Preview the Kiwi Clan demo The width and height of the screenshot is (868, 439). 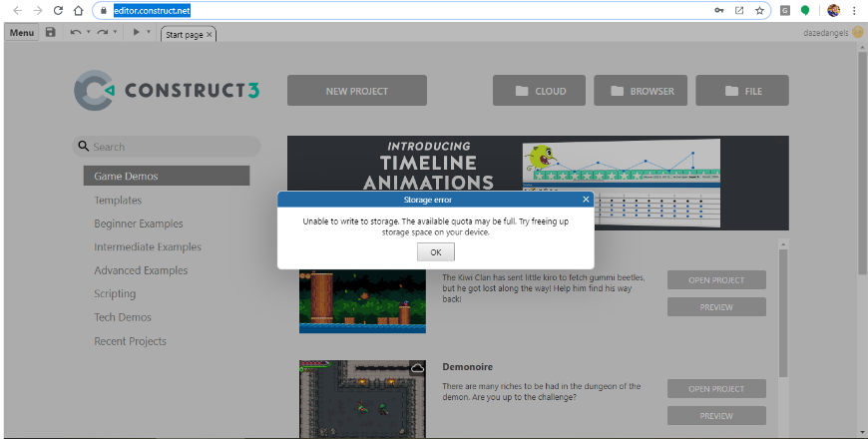[x=716, y=306]
